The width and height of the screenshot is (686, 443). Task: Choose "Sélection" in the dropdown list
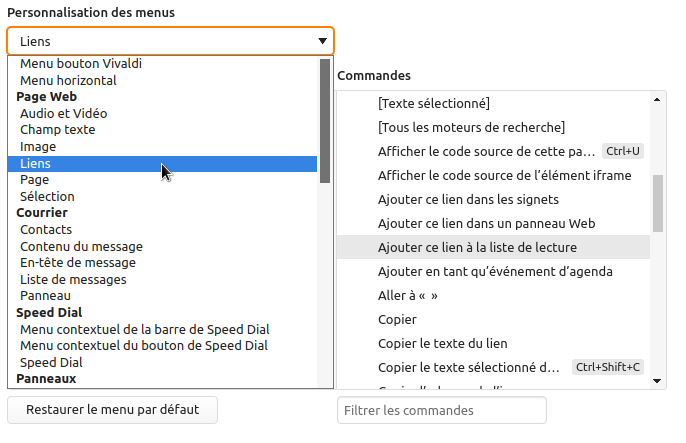[x=47, y=196]
